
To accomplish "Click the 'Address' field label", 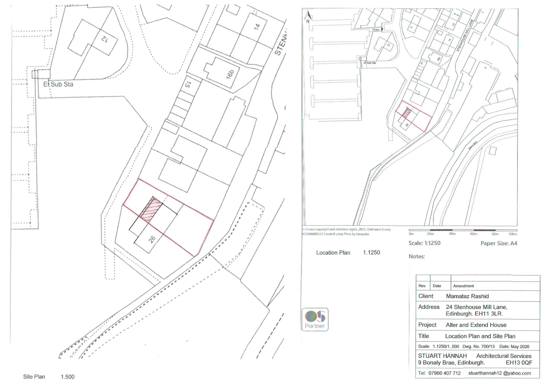I will click(x=429, y=307).
